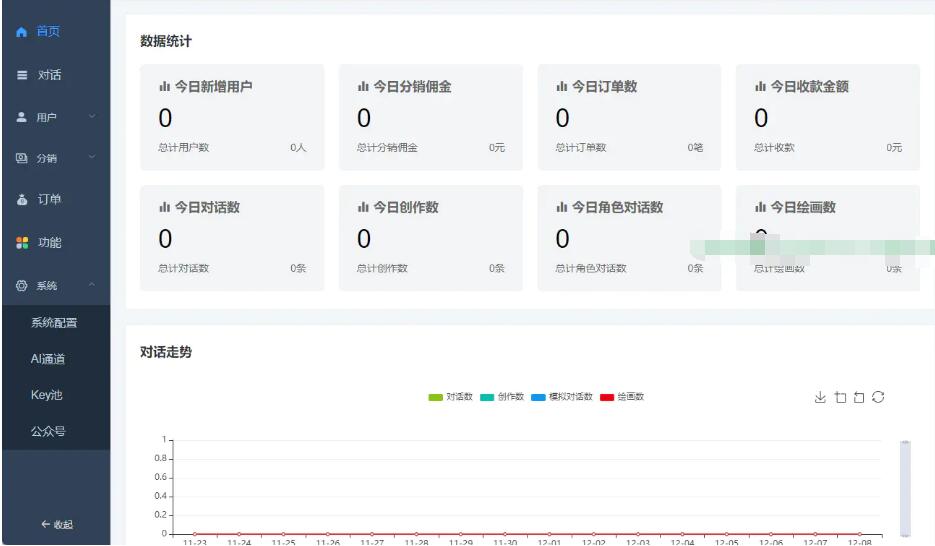Click the 收起 collapse sidebar button
The height and width of the screenshot is (546, 935).
click(56, 524)
